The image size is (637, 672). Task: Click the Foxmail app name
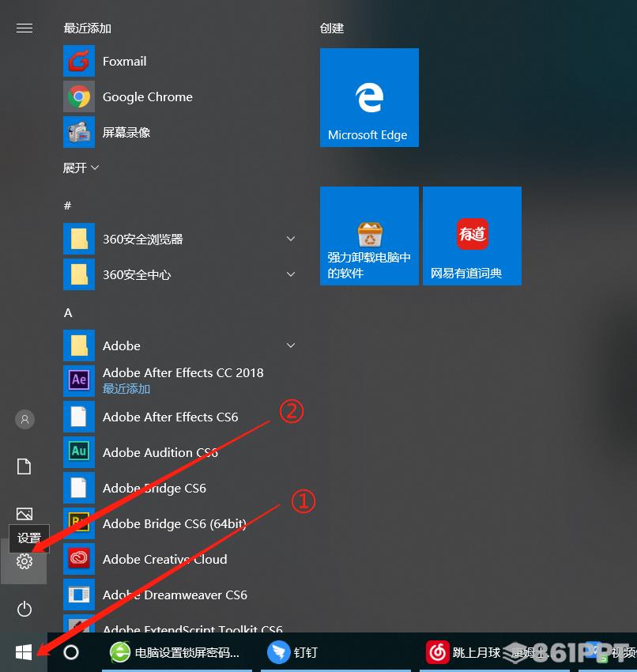(125, 62)
